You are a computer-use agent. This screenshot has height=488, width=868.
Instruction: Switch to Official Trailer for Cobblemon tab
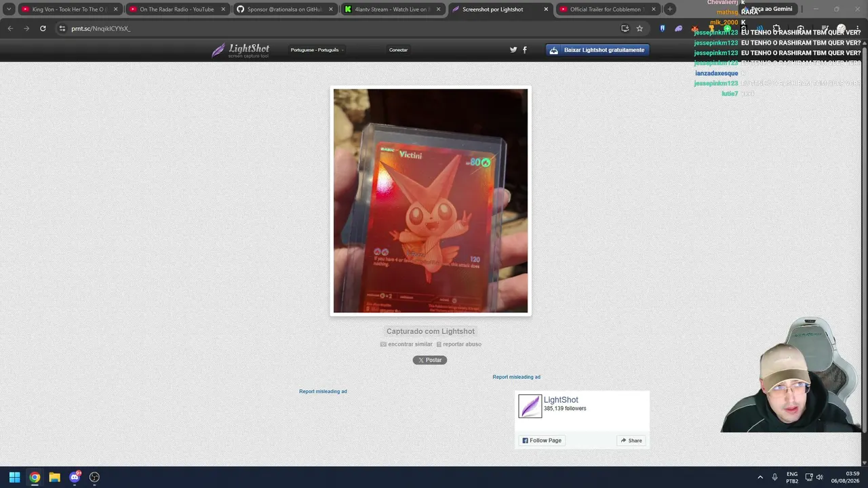point(608,9)
